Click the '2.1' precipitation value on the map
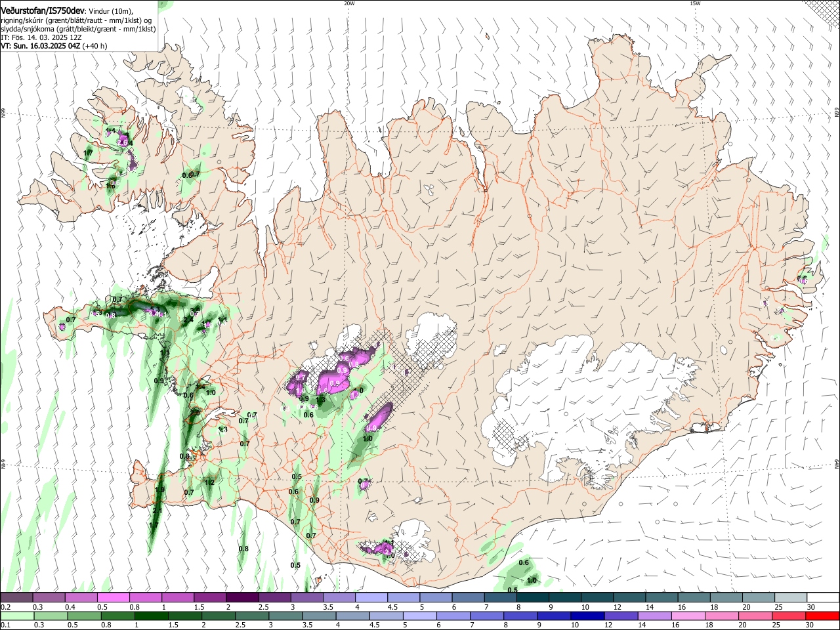Image resolution: width=840 pixels, height=630 pixels. click(x=157, y=511)
